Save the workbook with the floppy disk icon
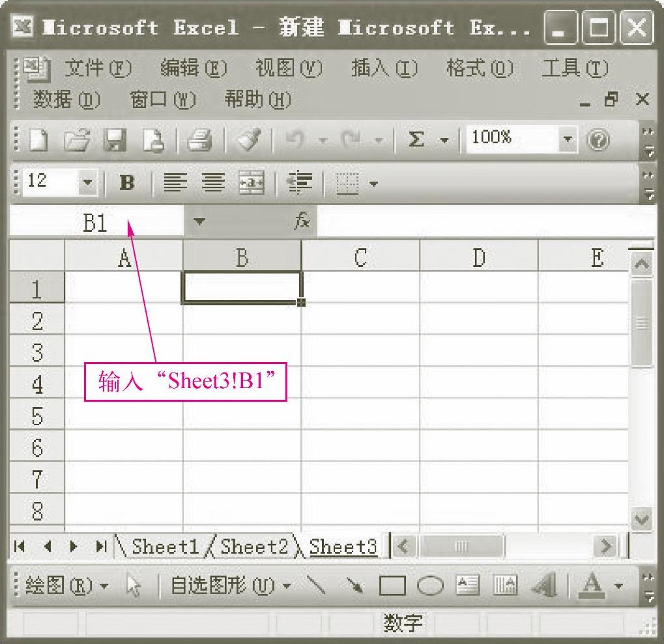 [115, 139]
